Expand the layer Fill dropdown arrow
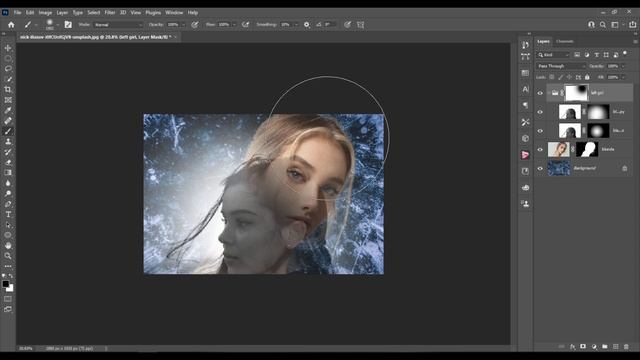 pos(623,77)
